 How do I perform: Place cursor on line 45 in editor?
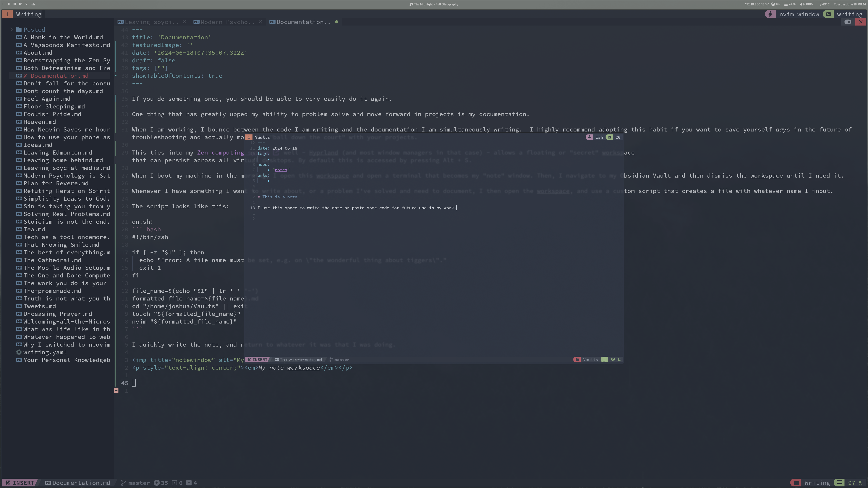pyautogui.click(x=134, y=383)
